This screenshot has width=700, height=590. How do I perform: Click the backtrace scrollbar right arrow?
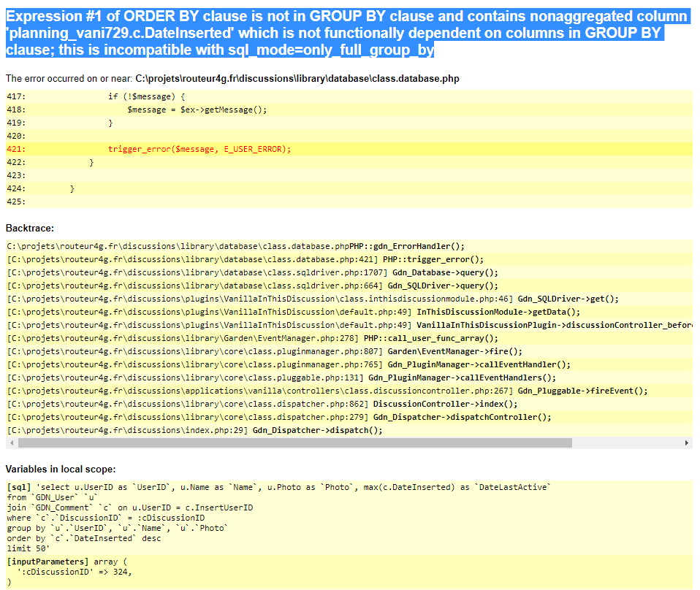687,443
